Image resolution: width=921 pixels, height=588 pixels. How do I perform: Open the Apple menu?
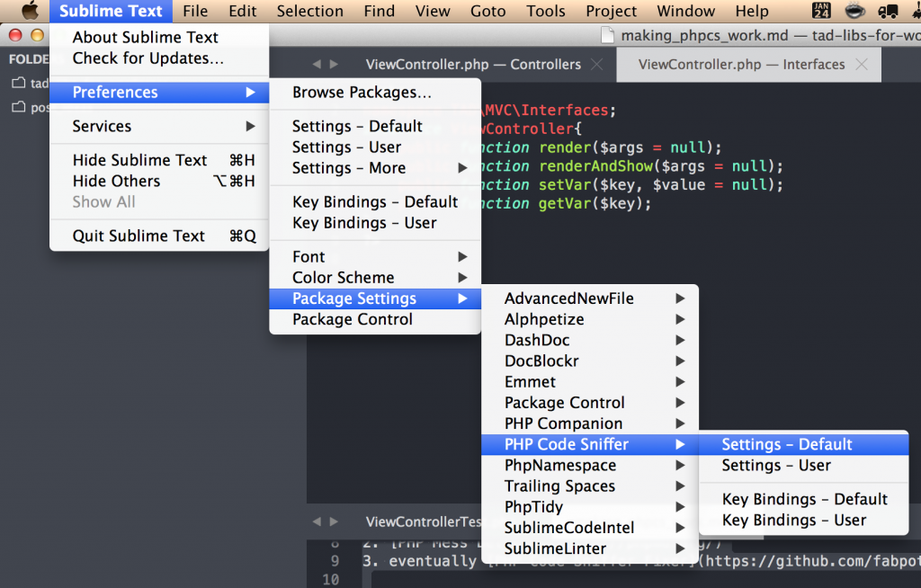[x=30, y=11]
